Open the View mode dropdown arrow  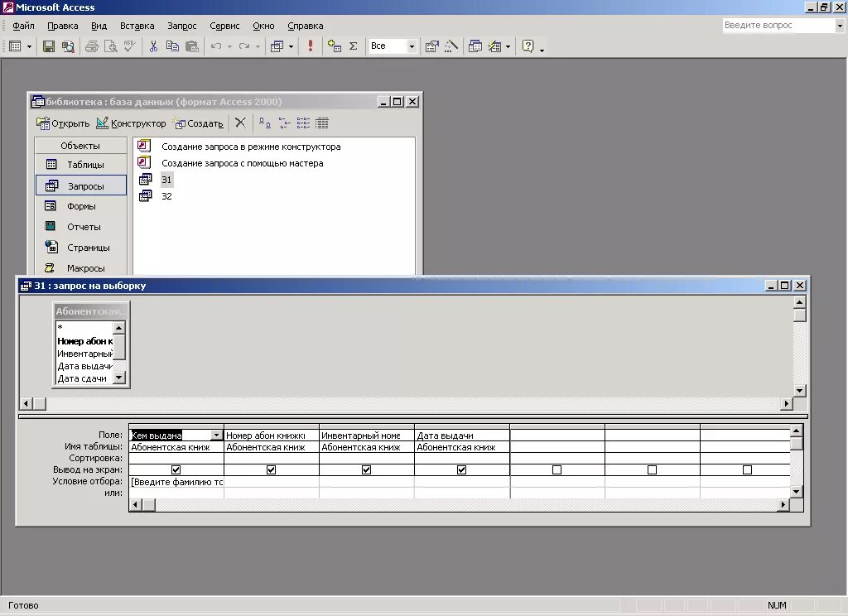tap(29, 46)
